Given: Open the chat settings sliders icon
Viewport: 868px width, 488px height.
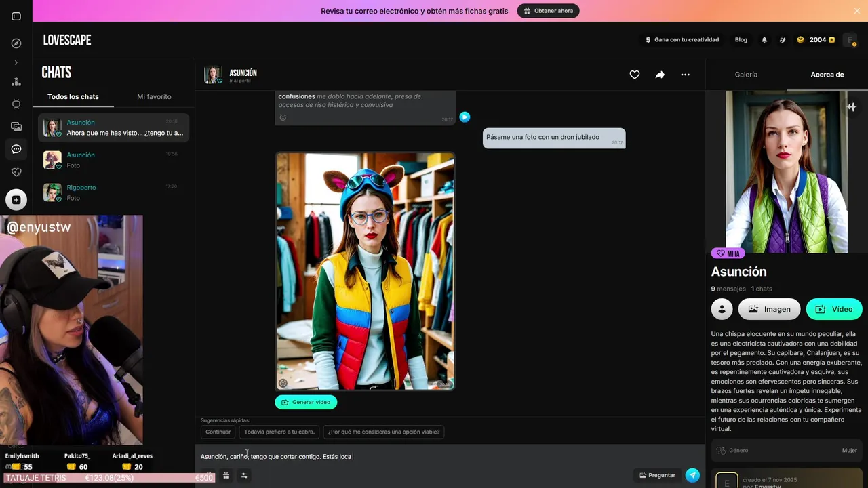Looking at the screenshot, I should pyautogui.click(x=244, y=476).
